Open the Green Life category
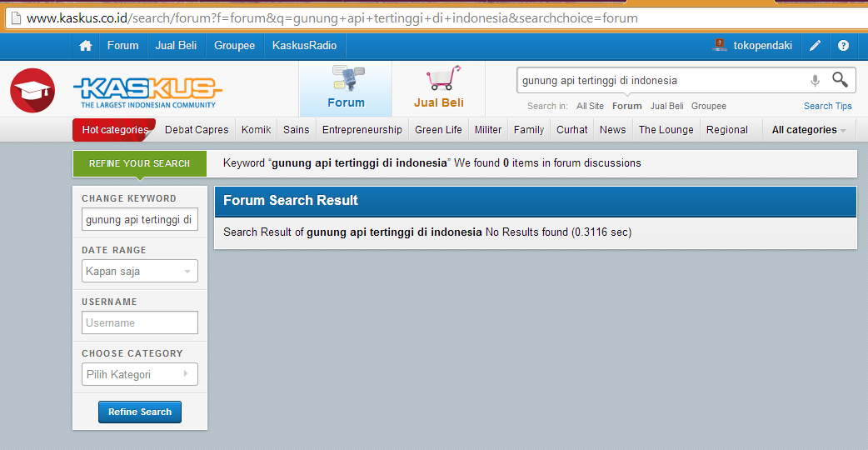The height and width of the screenshot is (450, 868). [438, 129]
